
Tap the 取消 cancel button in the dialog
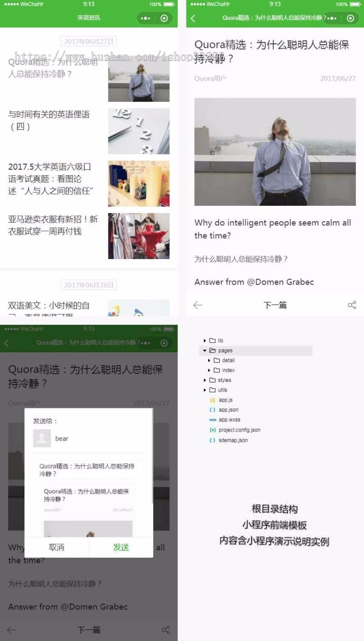click(x=56, y=547)
